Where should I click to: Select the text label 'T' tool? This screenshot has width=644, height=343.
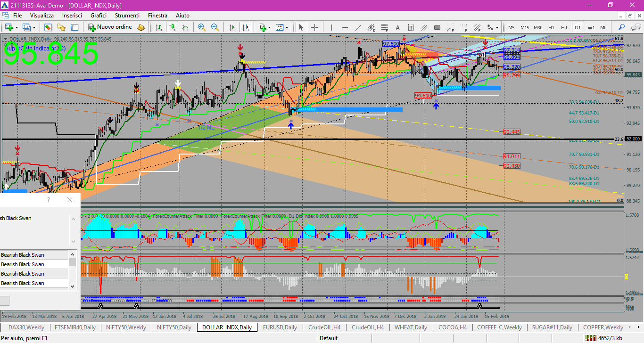[411, 27]
